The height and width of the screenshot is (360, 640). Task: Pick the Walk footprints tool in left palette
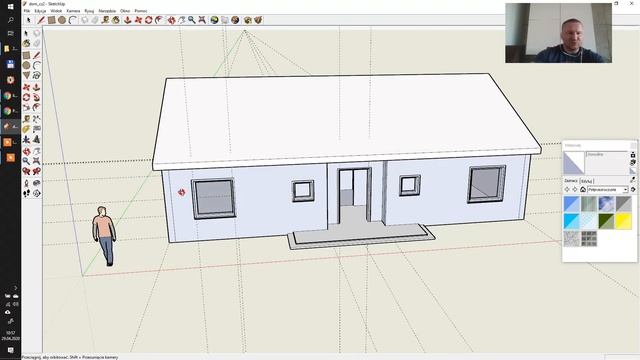pyautogui.click(x=27, y=193)
